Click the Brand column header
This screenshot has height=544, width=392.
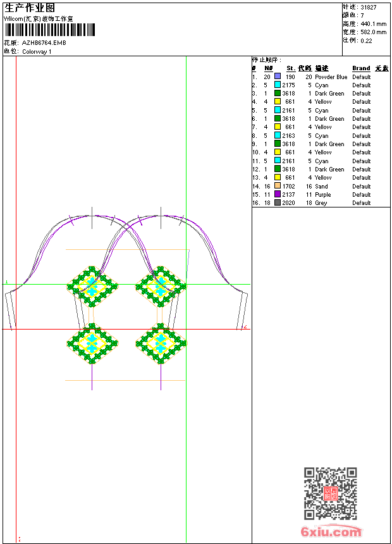[x=361, y=68]
